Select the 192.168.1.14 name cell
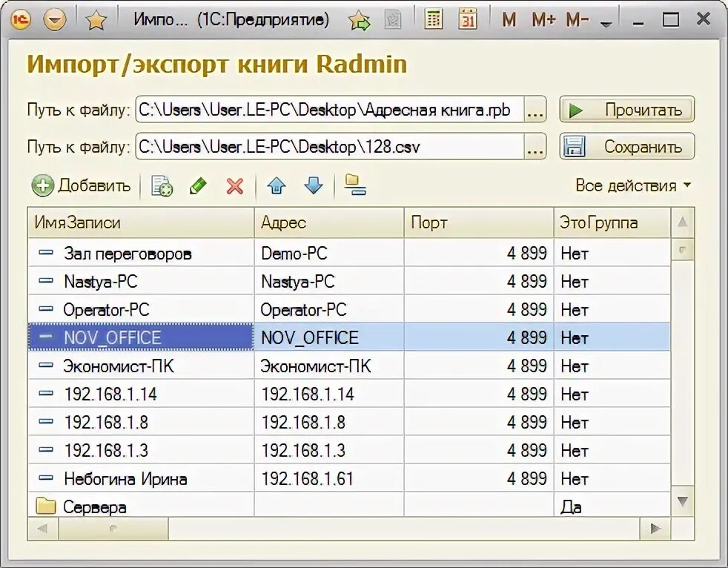The width and height of the screenshot is (728, 568). [141, 394]
